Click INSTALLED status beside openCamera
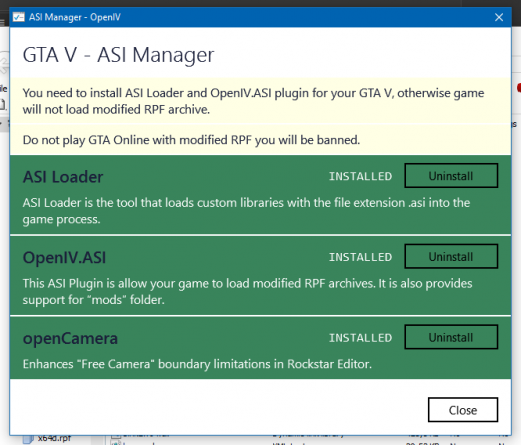 click(360, 338)
